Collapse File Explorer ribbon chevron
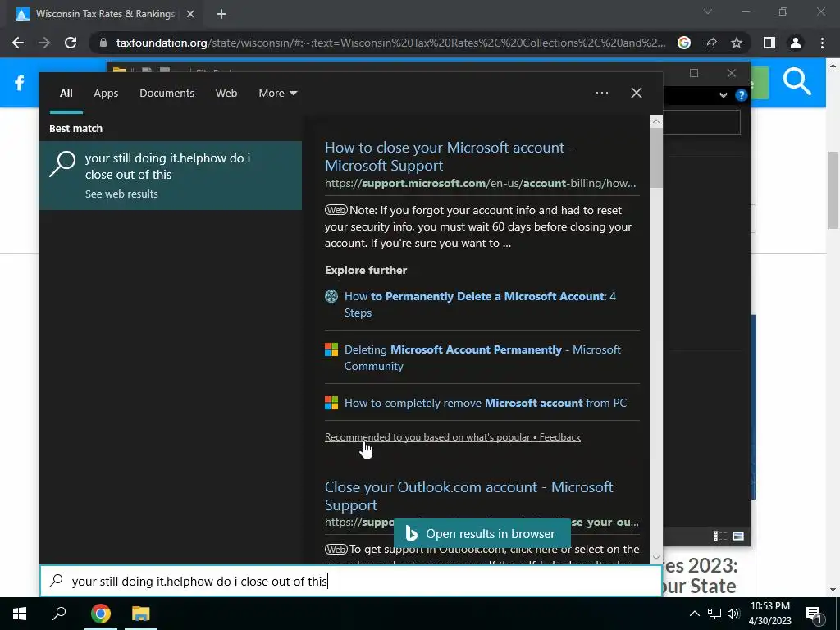Viewport: 840px width, 630px height. 724,95
